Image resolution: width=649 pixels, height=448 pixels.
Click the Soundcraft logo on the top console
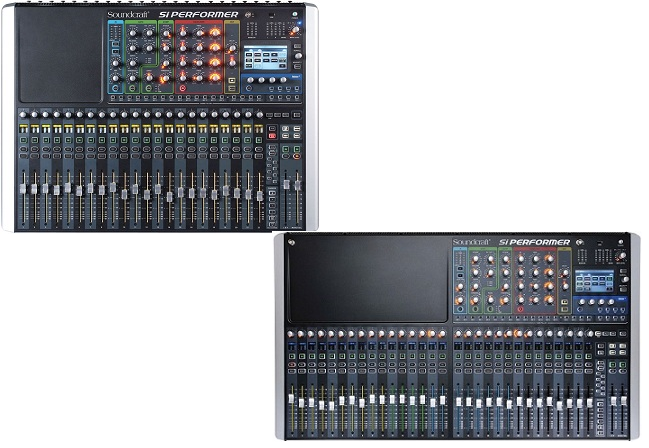pos(128,15)
